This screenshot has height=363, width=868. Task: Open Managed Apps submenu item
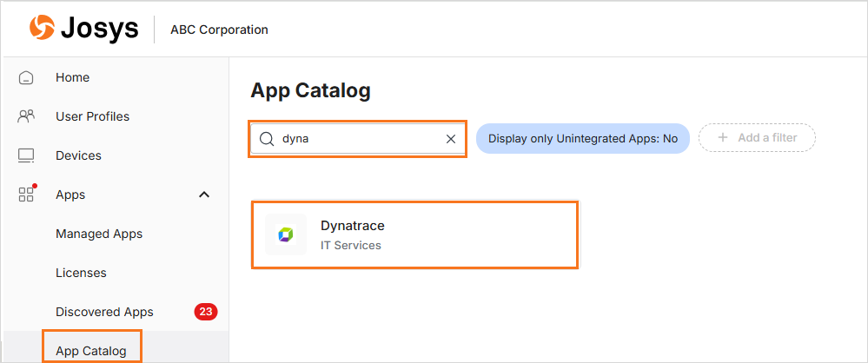point(99,234)
